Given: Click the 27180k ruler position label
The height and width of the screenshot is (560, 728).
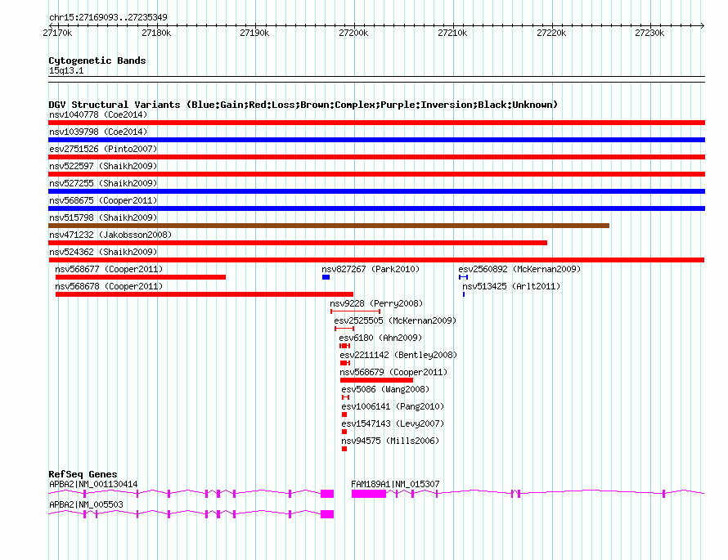Looking at the screenshot, I should coord(156,33).
